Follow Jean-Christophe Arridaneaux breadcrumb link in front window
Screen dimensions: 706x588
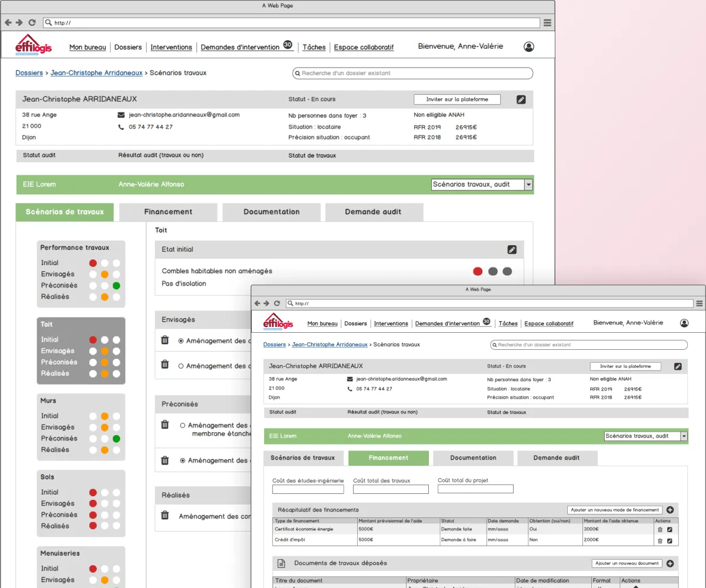point(329,345)
